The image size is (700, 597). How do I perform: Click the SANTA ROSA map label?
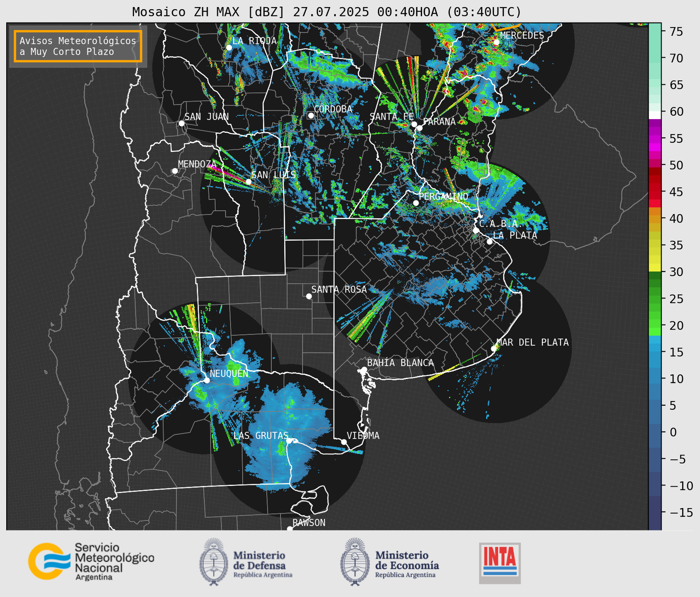(339, 289)
